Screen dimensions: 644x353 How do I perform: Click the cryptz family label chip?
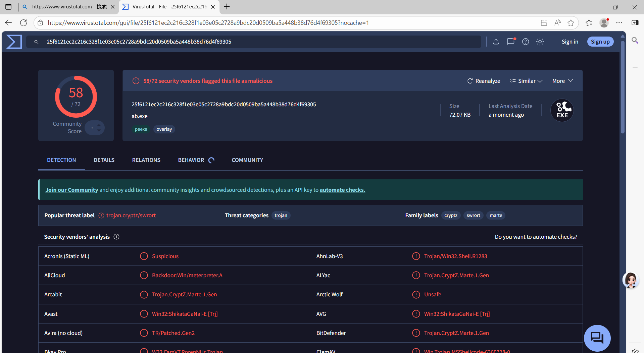point(451,215)
